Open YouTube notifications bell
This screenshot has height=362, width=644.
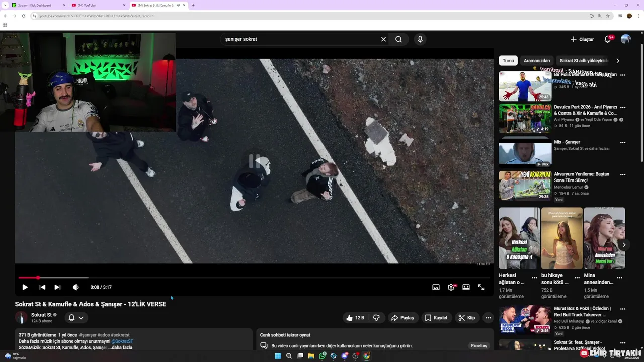point(608,39)
